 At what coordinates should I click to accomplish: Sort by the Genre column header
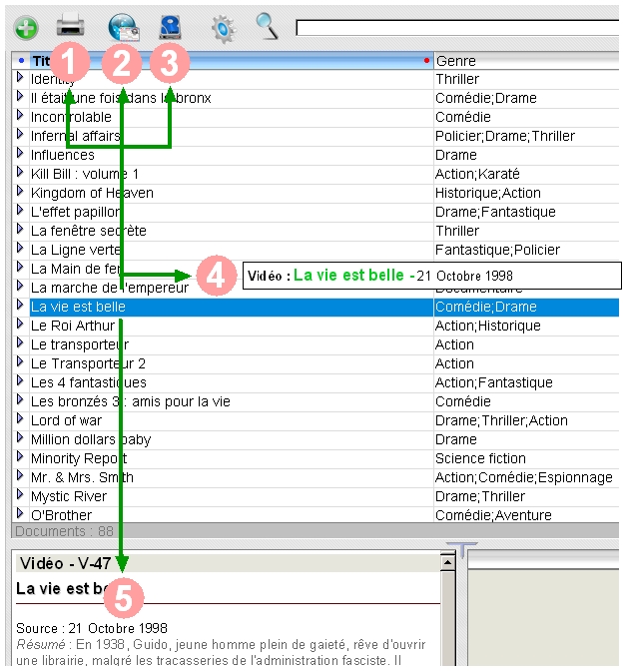pos(526,61)
